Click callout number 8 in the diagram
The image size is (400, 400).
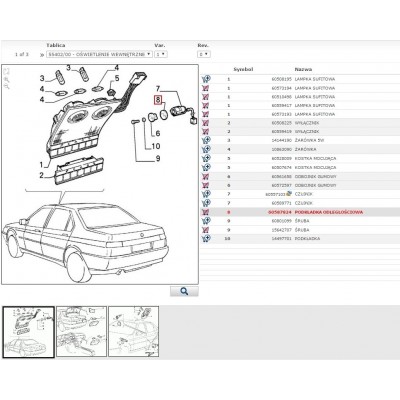[x=158, y=100]
